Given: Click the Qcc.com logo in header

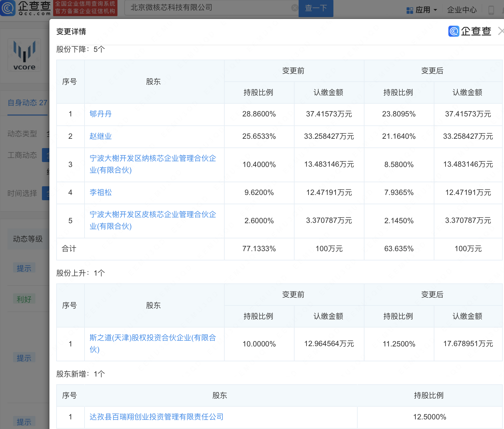Looking at the screenshot, I should [x=25, y=8].
